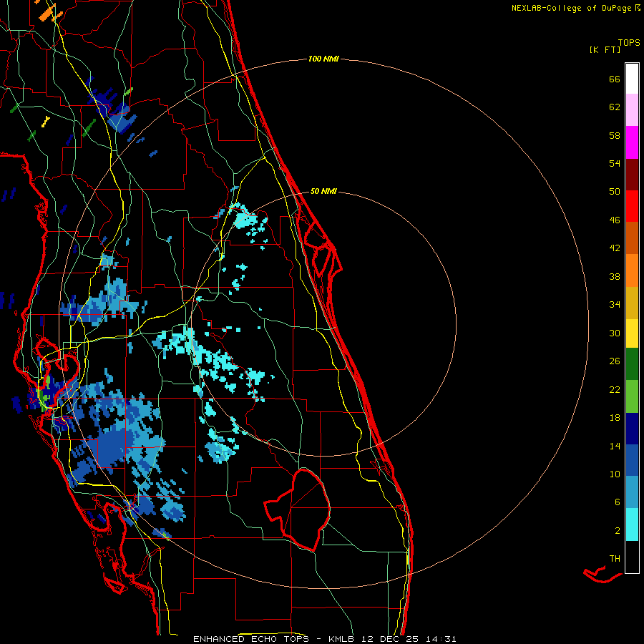The image size is (644, 644).
Task: Click the light blue 10 kft swatch
Action: tap(632, 492)
